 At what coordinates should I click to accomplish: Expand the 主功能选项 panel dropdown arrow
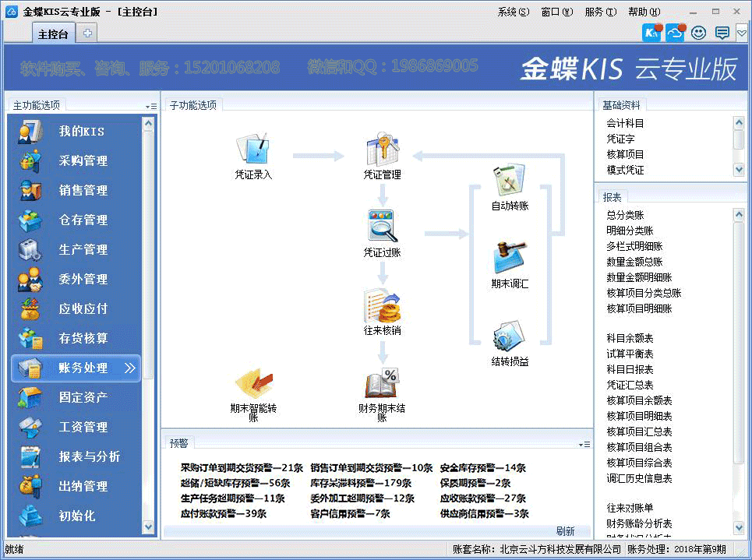click(150, 106)
